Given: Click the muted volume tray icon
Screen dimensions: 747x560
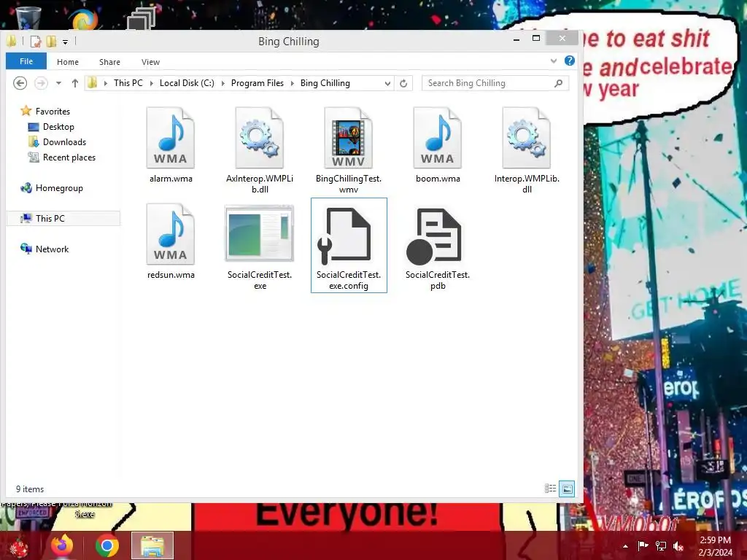Looking at the screenshot, I should (678, 546).
